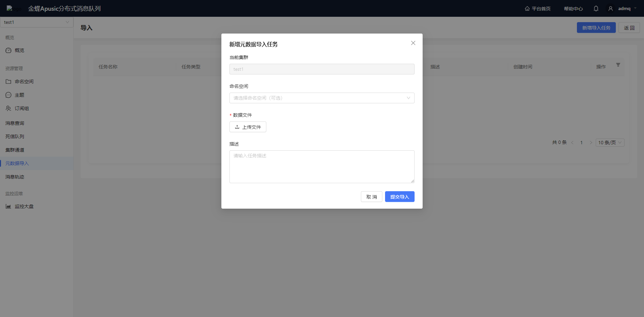
Task: Go to next page arrow
Action: pos(591,143)
